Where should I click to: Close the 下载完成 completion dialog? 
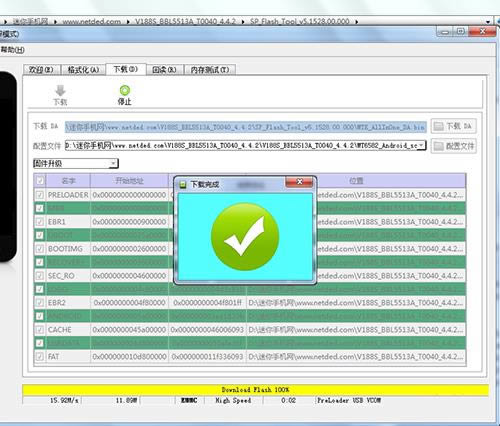coord(299,182)
